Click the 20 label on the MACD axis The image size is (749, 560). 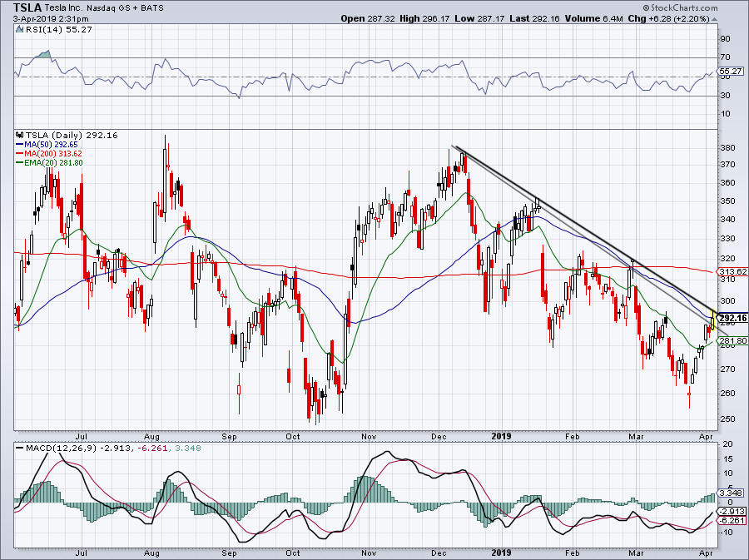727,444
